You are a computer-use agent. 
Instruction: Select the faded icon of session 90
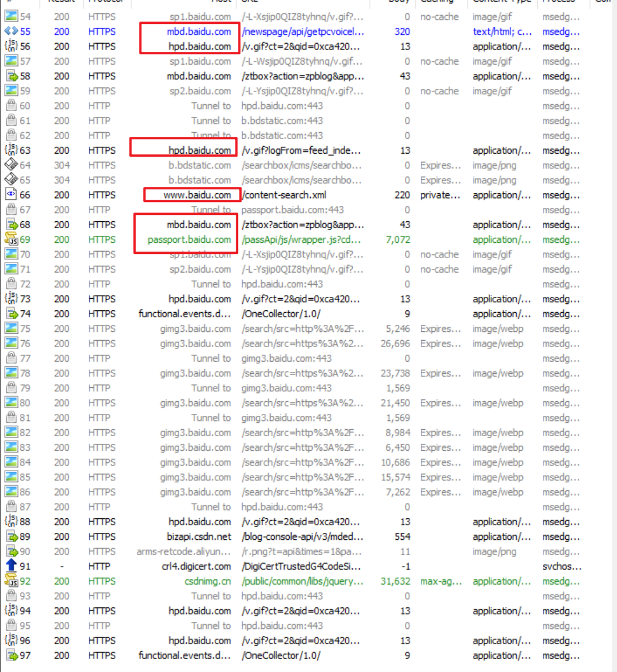pyautogui.click(x=12, y=551)
